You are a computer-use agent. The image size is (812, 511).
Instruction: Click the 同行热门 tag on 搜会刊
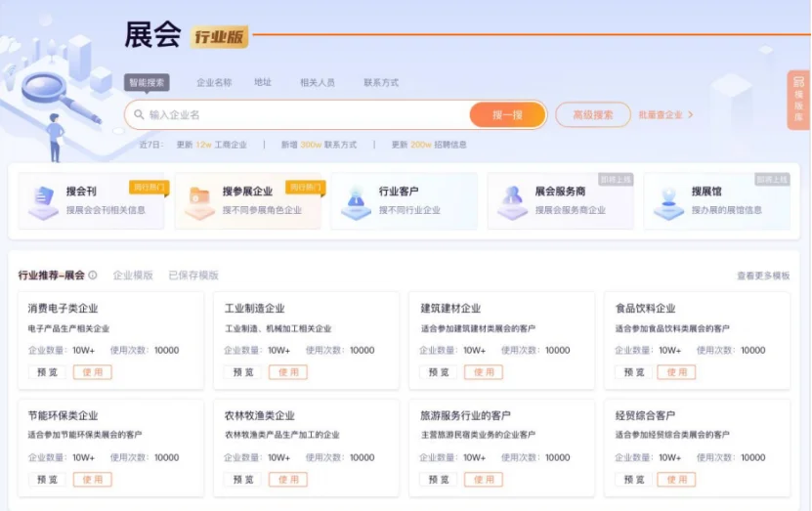pyautogui.click(x=150, y=188)
